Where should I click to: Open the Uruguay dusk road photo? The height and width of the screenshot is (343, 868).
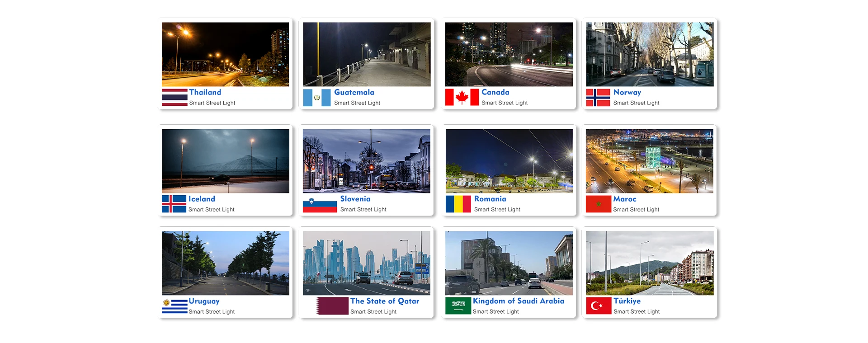pos(226,263)
